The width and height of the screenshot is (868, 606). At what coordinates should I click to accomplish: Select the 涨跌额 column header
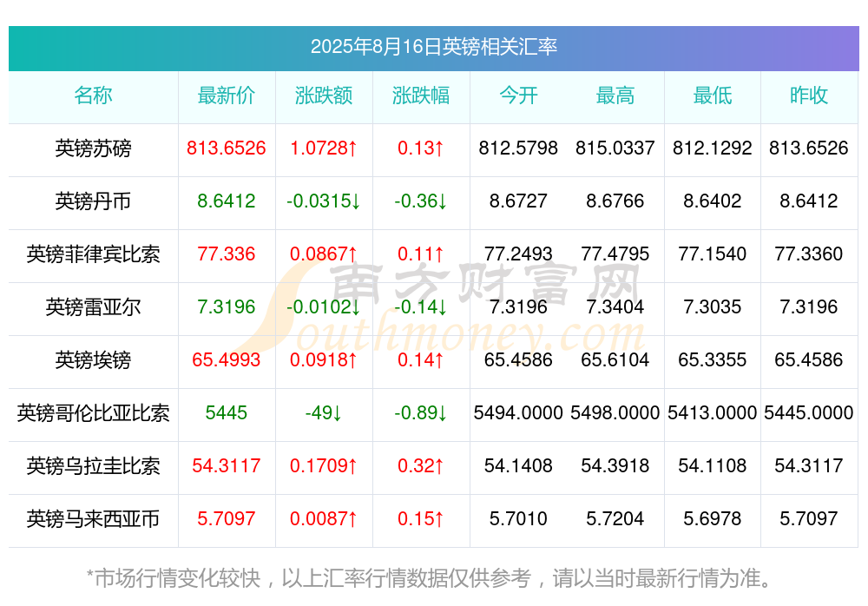[324, 96]
